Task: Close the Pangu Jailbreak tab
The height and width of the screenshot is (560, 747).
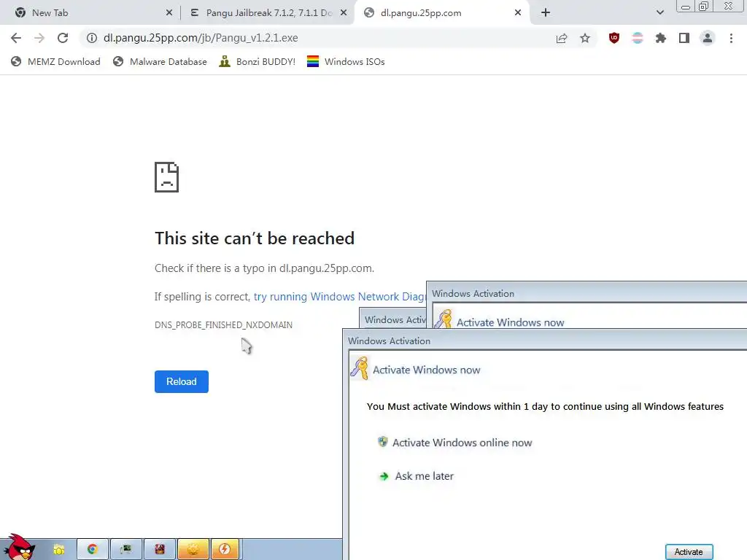Action: tap(344, 13)
